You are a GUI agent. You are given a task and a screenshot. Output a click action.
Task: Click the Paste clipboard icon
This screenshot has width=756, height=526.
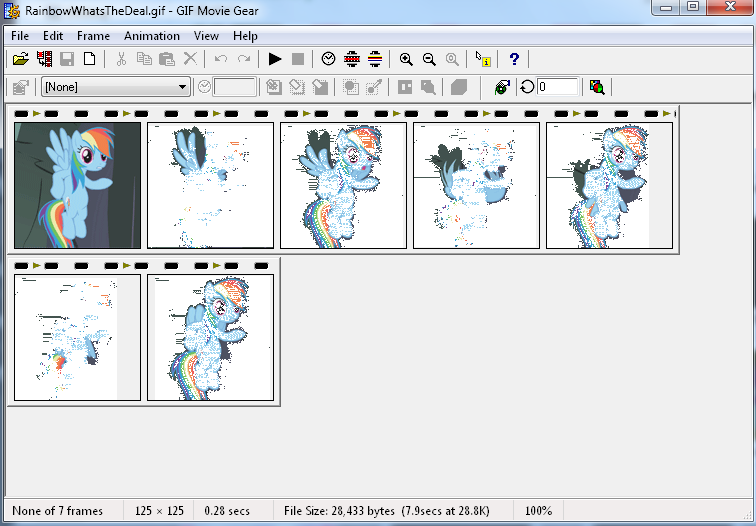[x=167, y=59]
